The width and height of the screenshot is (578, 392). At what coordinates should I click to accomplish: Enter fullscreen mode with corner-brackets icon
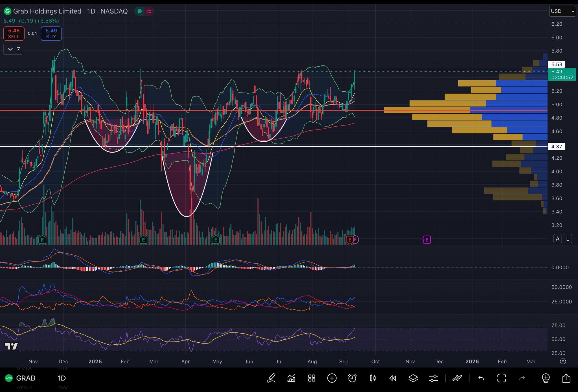point(502,378)
